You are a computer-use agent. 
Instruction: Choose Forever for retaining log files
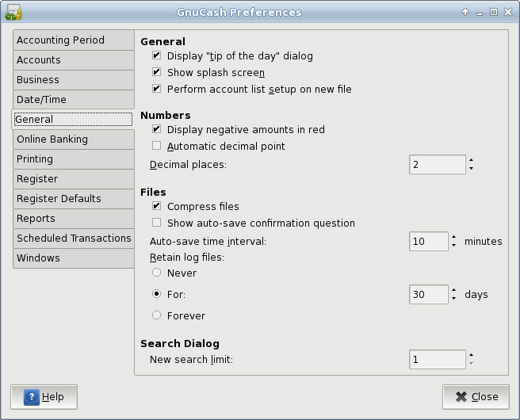coord(156,315)
